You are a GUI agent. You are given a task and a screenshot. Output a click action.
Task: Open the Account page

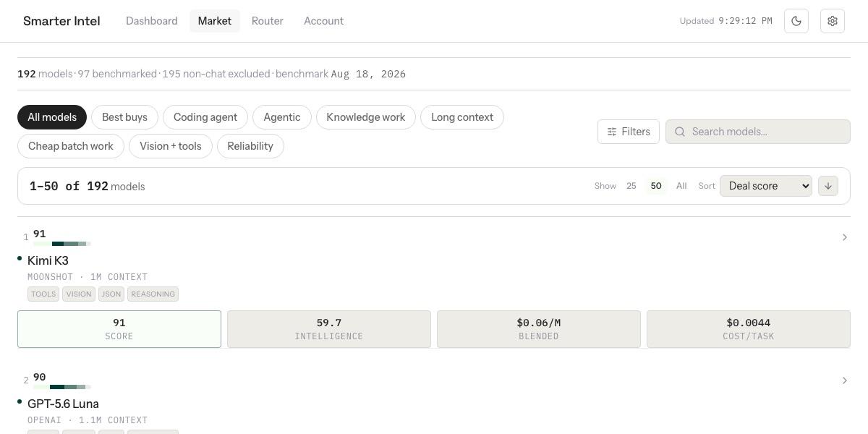click(323, 21)
